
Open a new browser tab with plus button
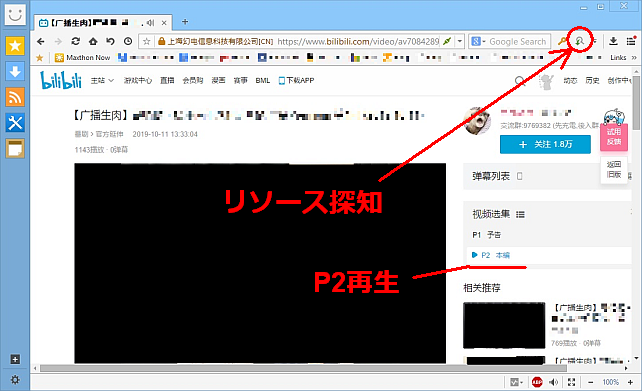185,22
